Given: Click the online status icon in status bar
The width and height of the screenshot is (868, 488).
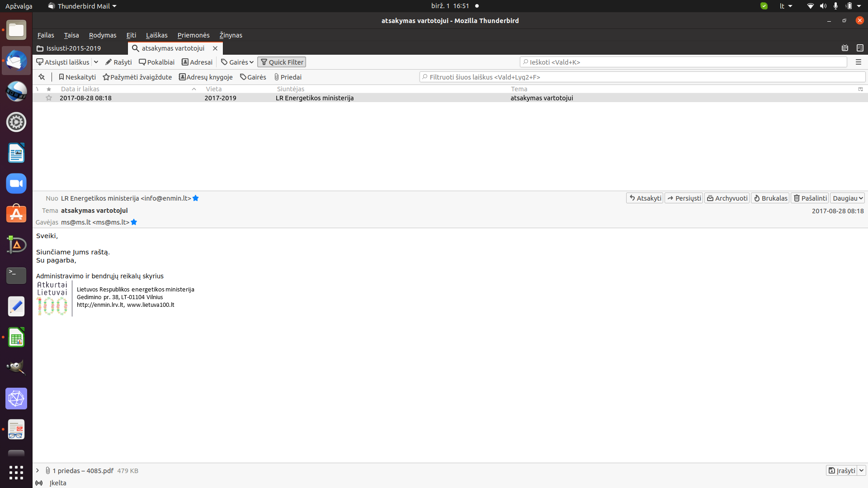Looking at the screenshot, I should [x=39, y=483].
